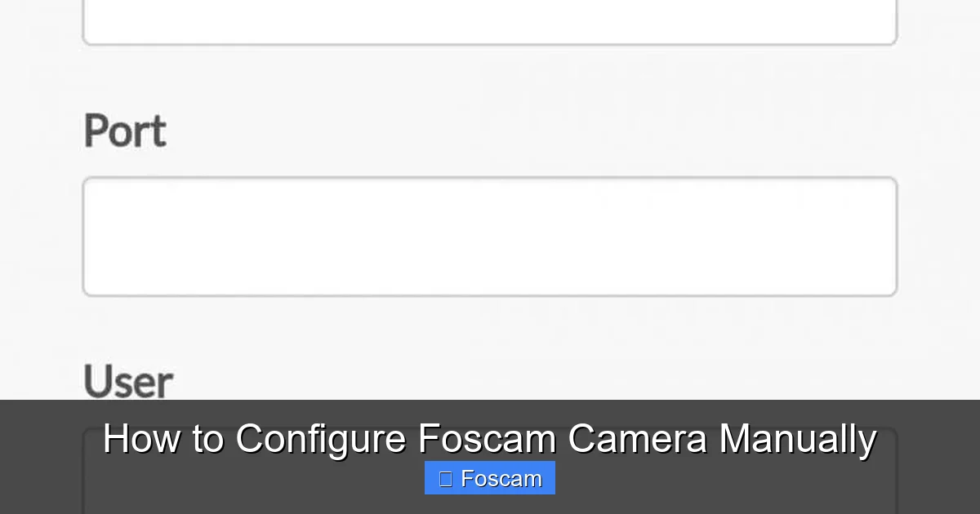
Task: Select the User field label
Action: point(127,380)
